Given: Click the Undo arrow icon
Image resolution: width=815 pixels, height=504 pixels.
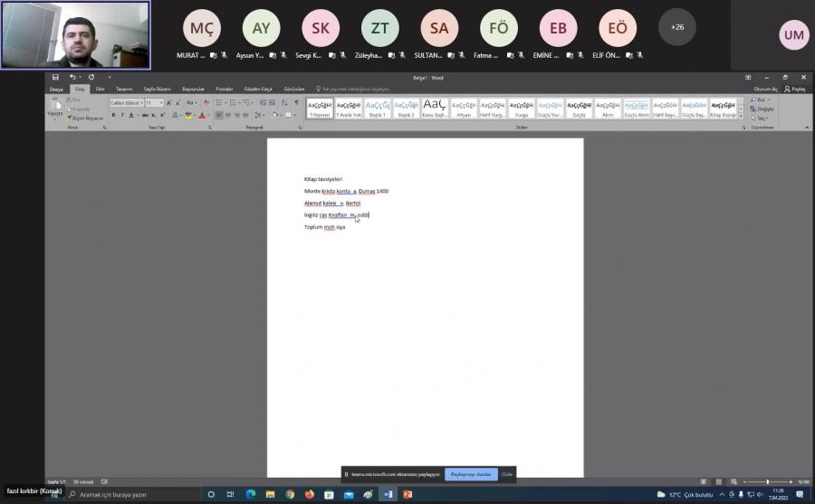Looking at the screenshot, I should coord(72,77).
